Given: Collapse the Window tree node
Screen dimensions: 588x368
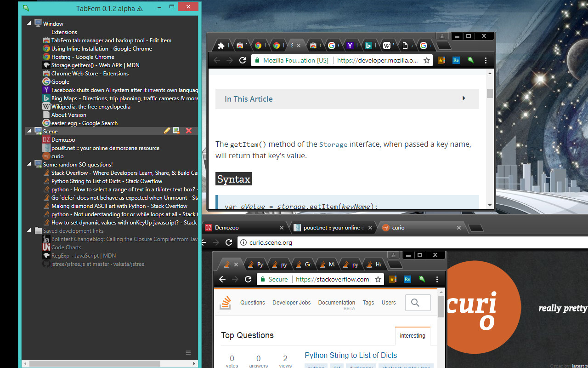Looking at the screenshot, I should point(29,23).
